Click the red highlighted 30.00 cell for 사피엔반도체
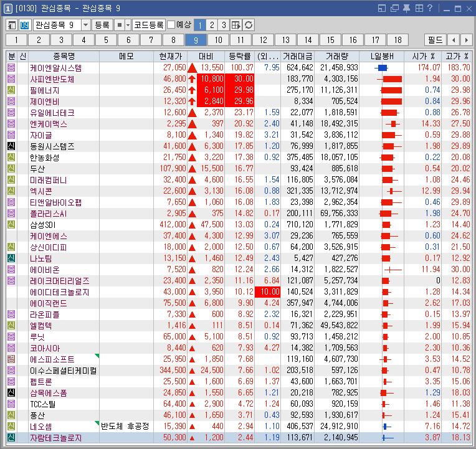 point(239,79)
